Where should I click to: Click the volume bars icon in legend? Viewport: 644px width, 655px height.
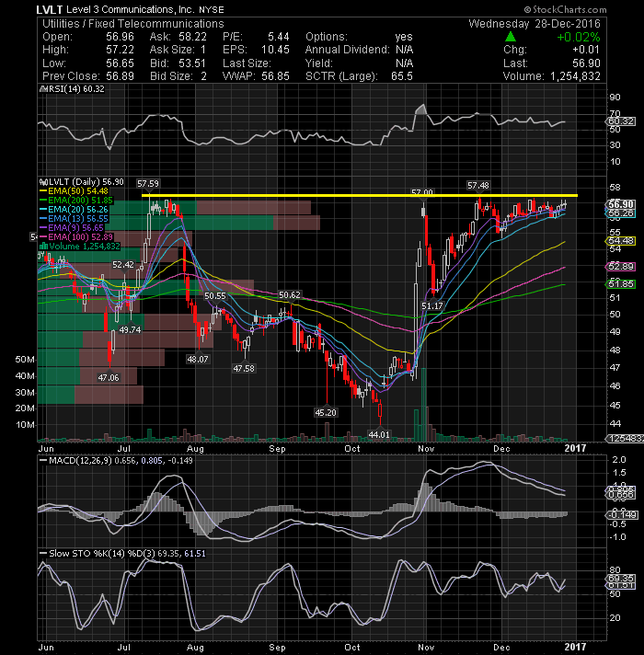pyautogui.click(x=42, y=247)
